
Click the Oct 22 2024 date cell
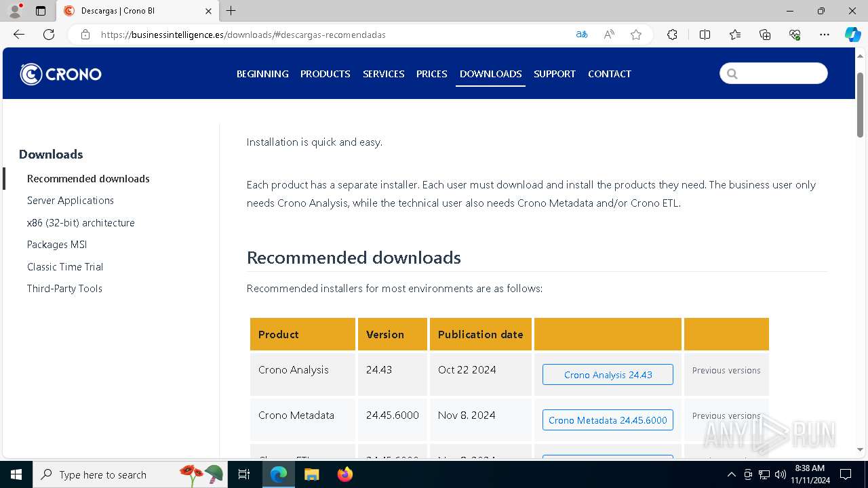click(x=481, y=374)
